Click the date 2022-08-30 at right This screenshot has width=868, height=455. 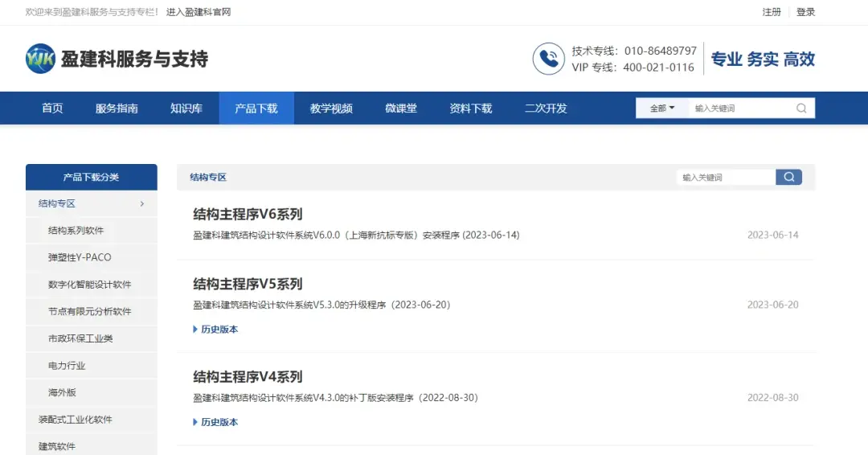tap(773, 398)
